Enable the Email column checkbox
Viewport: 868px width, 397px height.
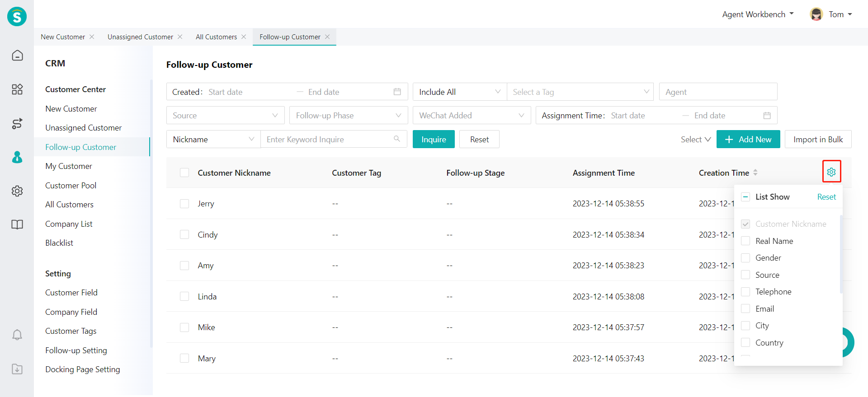(x=745, y=308)
